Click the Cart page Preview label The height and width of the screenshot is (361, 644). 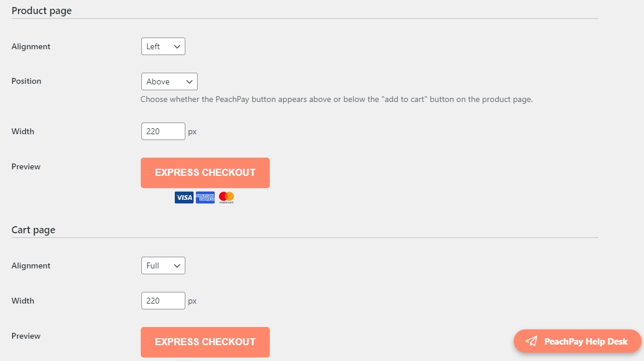[x=26, y=336]
